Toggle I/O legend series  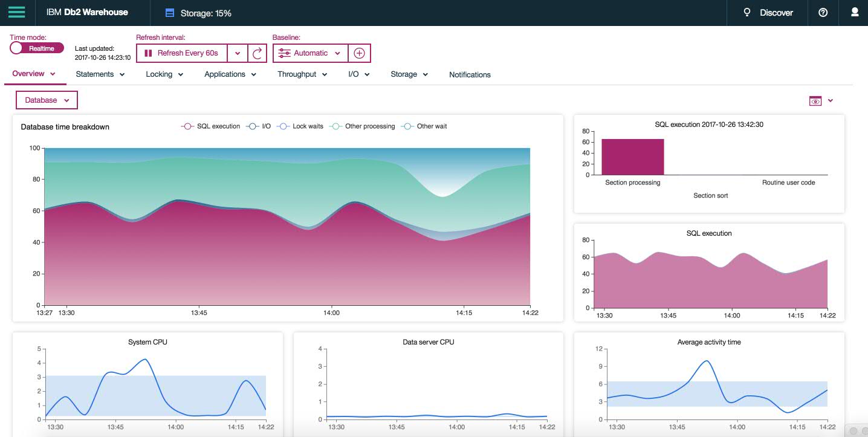tap(259, 126)
